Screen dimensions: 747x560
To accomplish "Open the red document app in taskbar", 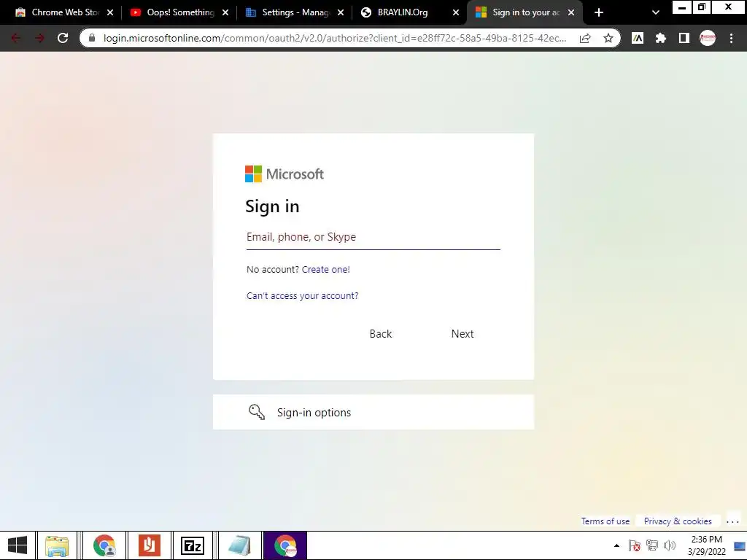I will [149, 545].
